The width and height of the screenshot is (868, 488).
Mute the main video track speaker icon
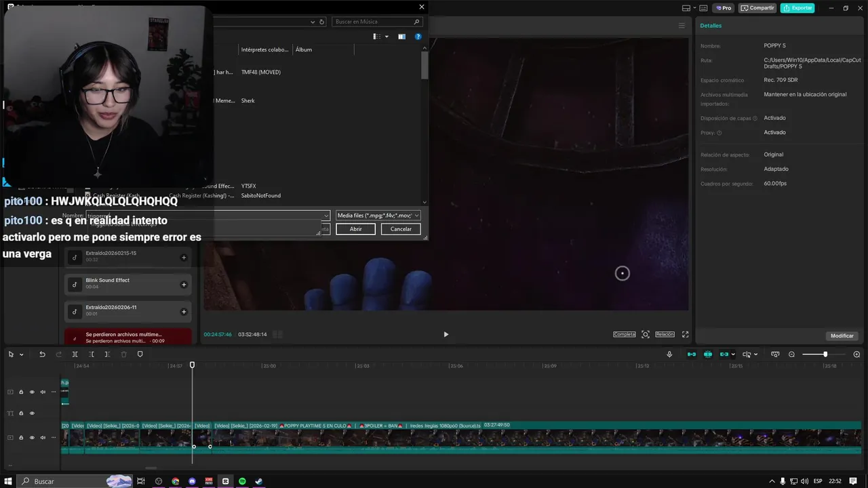coord(43,438)
